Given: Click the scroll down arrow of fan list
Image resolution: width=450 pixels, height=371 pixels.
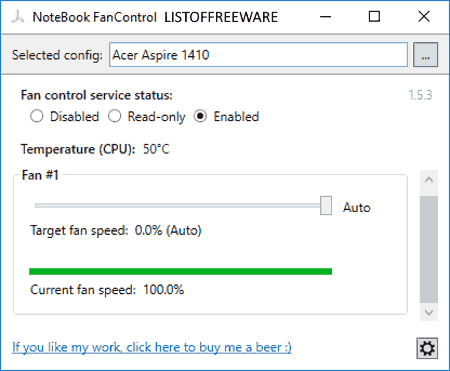Looking at the screenshot, I should click(x=429, y=313).
